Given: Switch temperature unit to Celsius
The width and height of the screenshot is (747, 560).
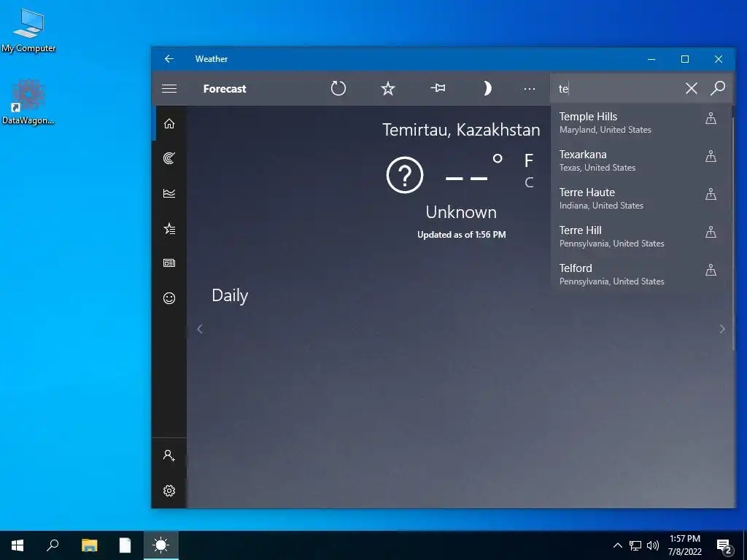Looking at the screenshot, I should pos(529,182).
